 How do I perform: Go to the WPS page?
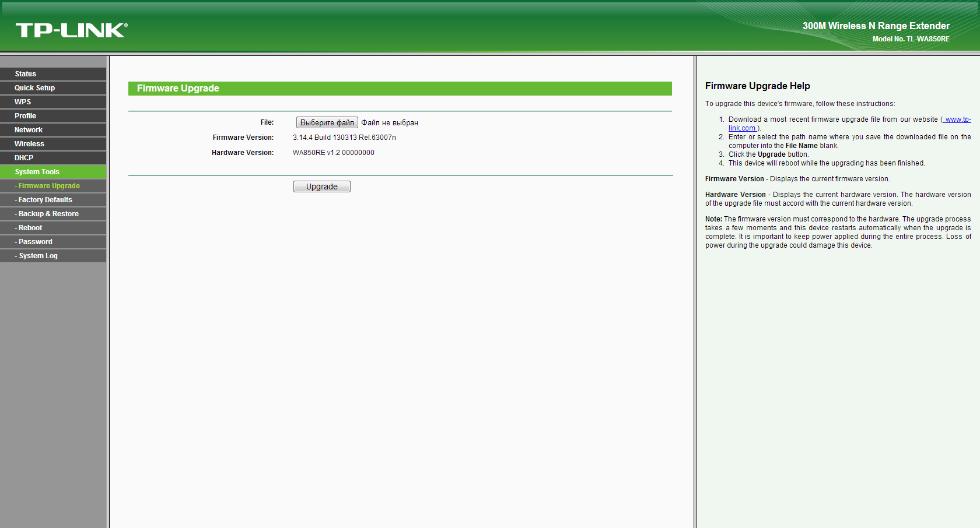(x=53, y=102)
